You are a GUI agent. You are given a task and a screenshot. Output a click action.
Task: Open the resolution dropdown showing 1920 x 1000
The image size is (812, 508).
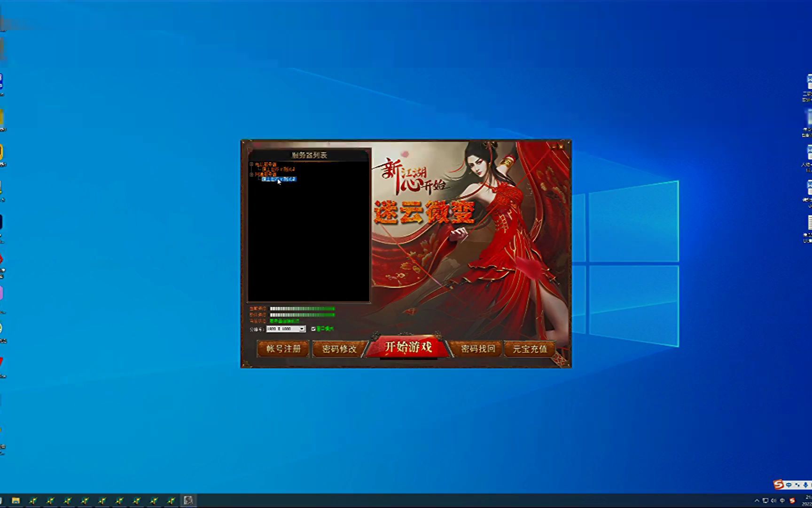click(x=286, y=329)
